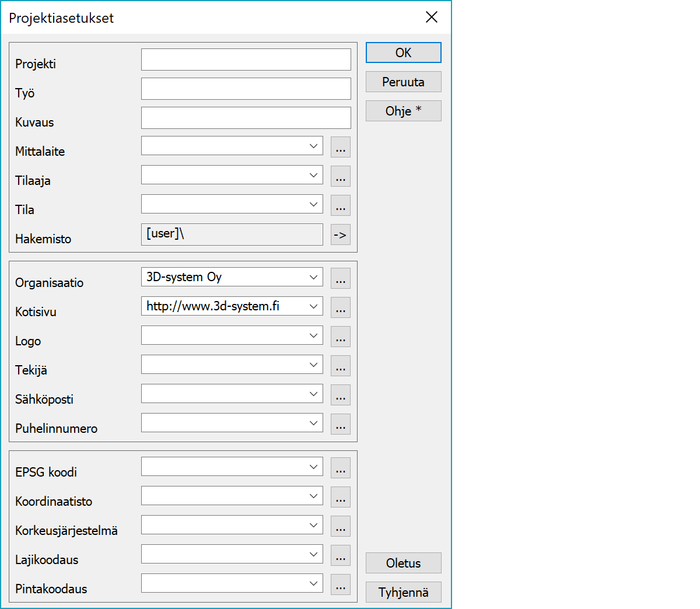Open help with the Ohje button
700x609 pixels.
403,111
